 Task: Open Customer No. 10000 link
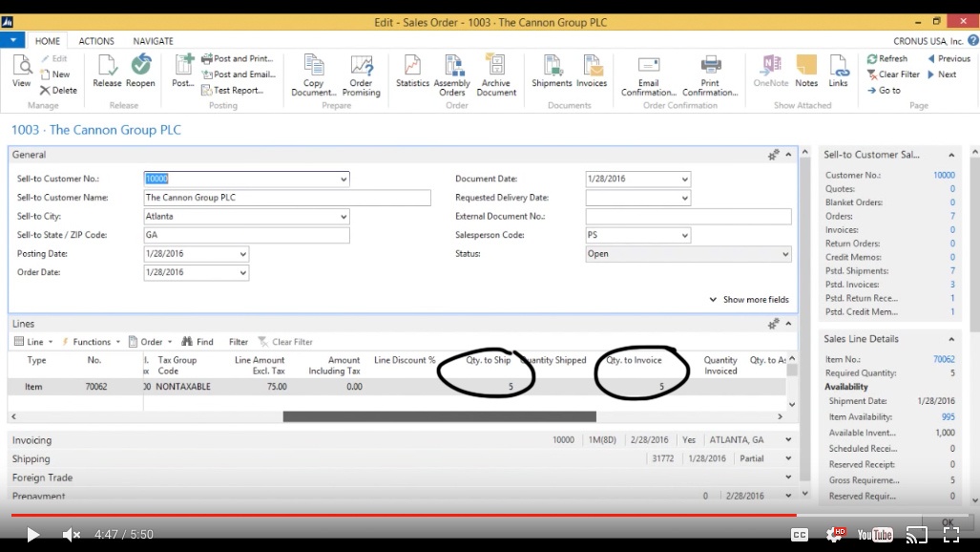pos(944,175)
